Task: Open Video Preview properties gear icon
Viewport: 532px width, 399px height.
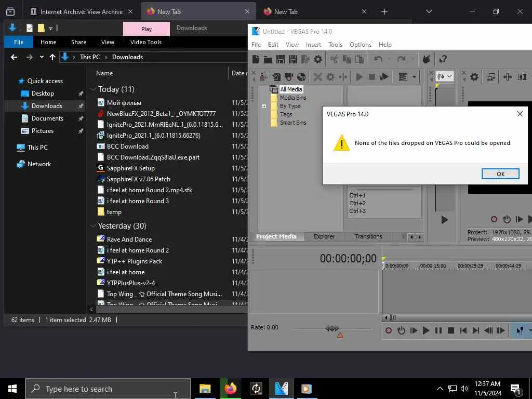Action: [474, 77]
